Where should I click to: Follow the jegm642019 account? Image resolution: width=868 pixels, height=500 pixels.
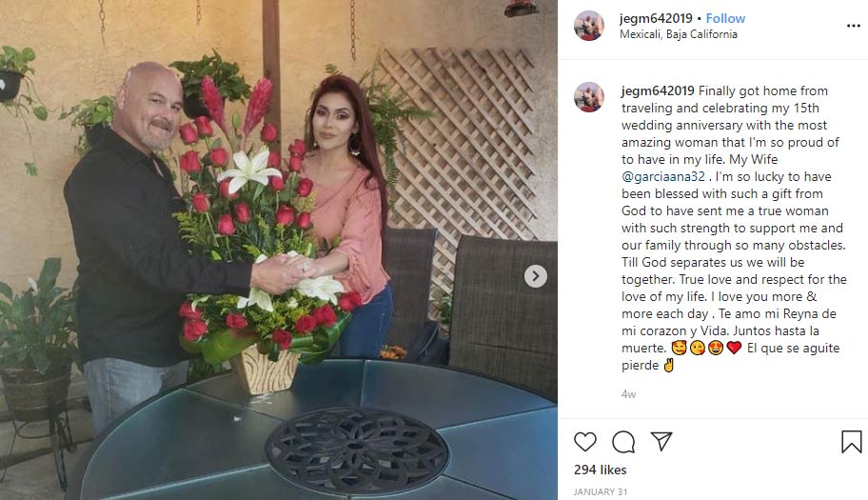coord(725,18)
